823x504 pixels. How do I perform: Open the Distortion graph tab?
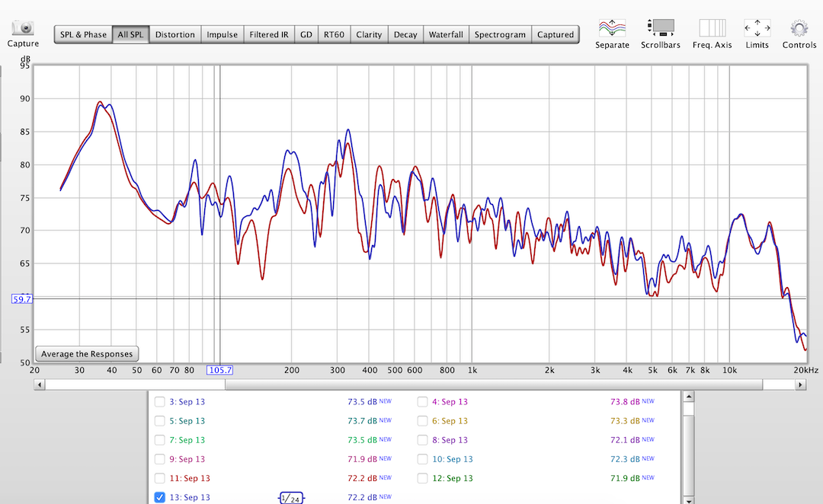pos(175,34)
